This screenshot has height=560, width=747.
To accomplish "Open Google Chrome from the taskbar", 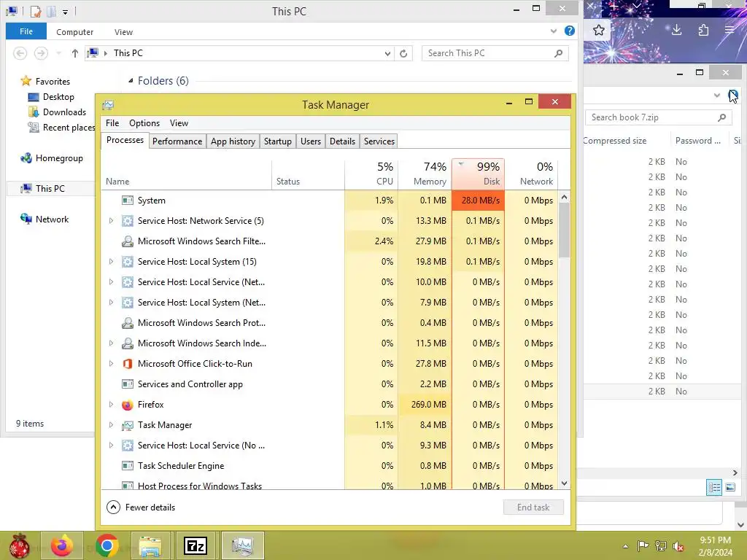I will (107, 545).
